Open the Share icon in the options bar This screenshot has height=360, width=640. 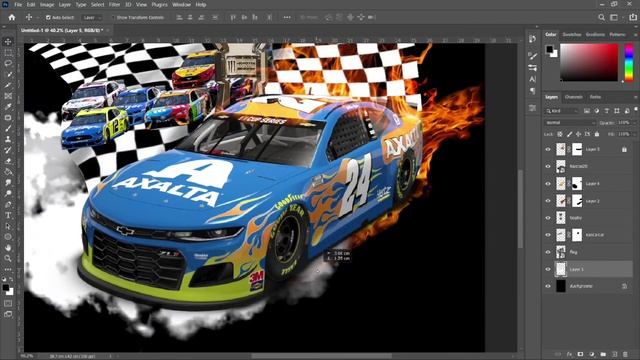pyautogui.click(x=633, y=17)
